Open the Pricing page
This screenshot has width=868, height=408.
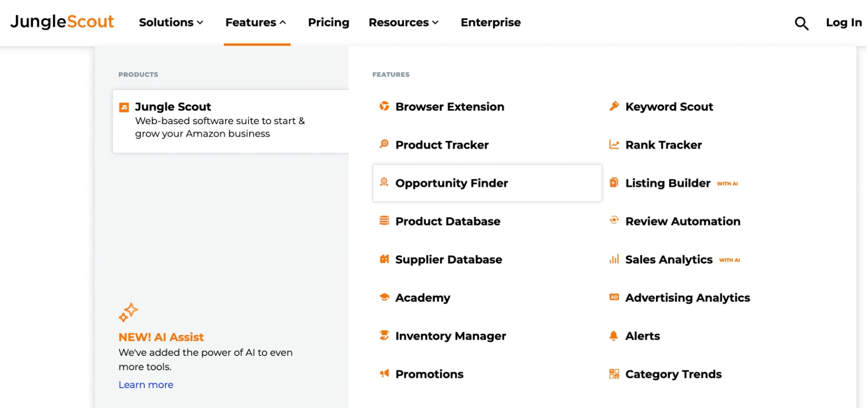(x=329, y=22)
